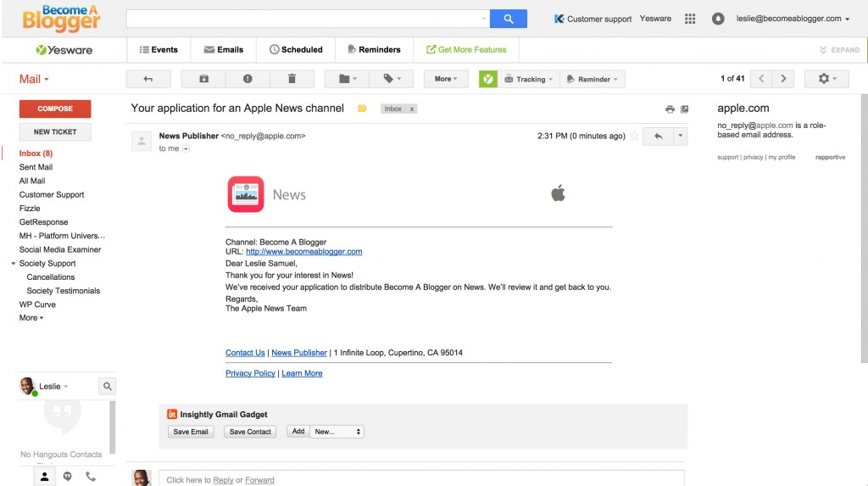Open the notifications bell icon

click(x=717, y=19)
